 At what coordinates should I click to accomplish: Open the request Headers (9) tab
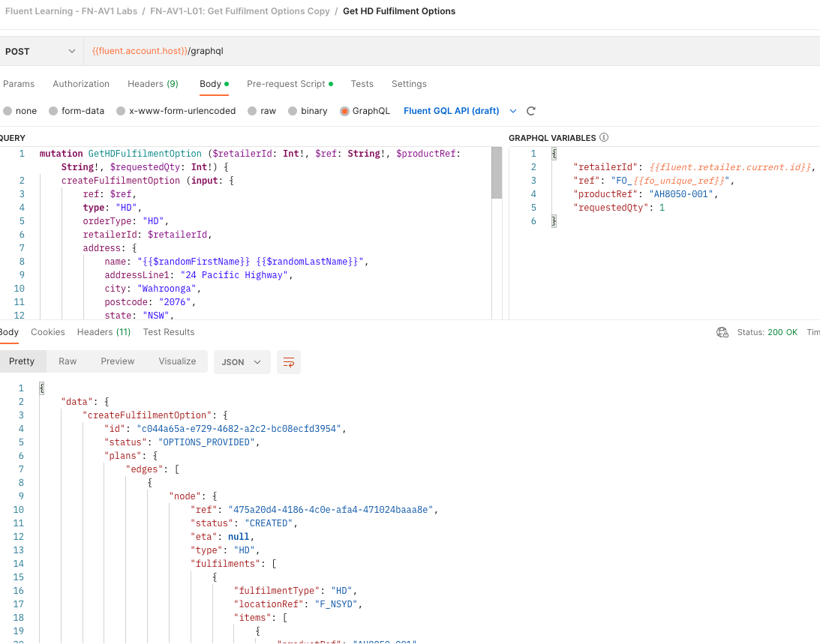[153, 84]
